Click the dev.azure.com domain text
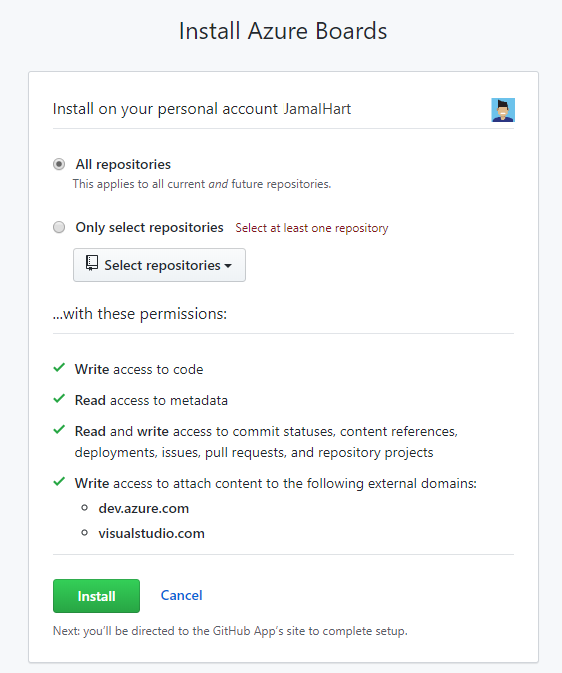The image size is (562, 673). pos(144,508)
